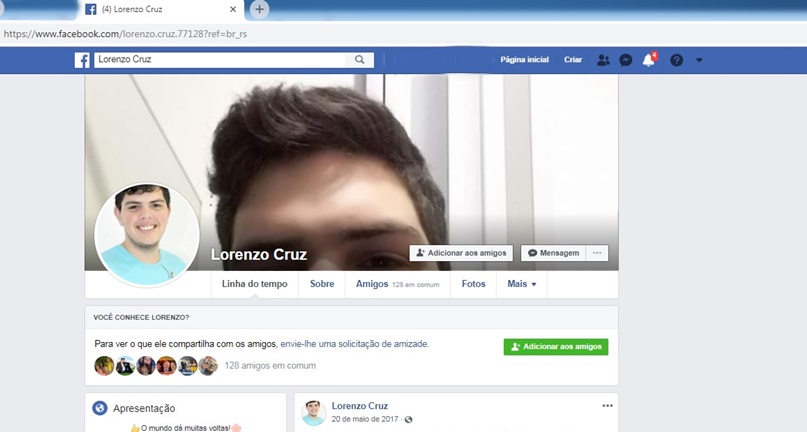The height and width of the screenshot is (432, 807).
Task: Click the search magnifier button
Action: pos(360,60)
